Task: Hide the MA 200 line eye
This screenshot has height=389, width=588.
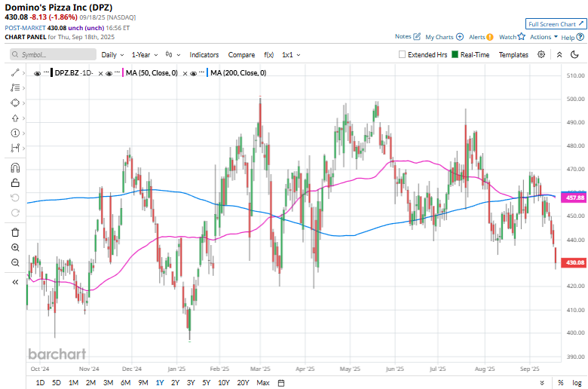Action: 193,74
